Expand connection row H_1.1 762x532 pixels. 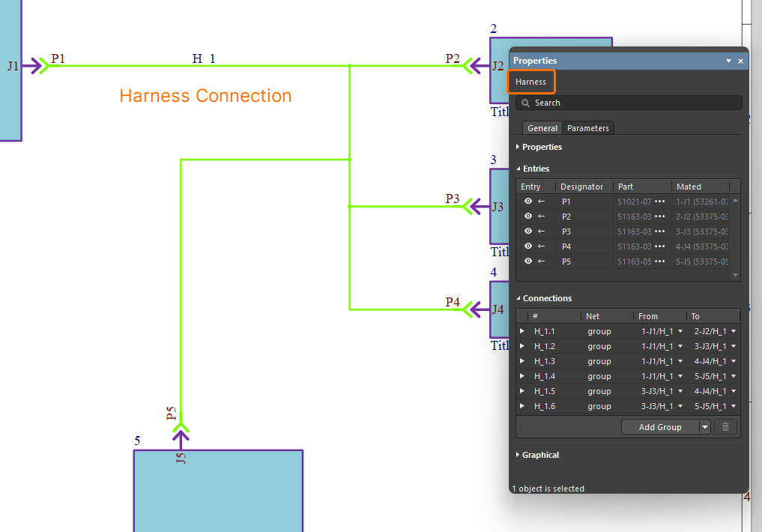[x=522, y=331]
